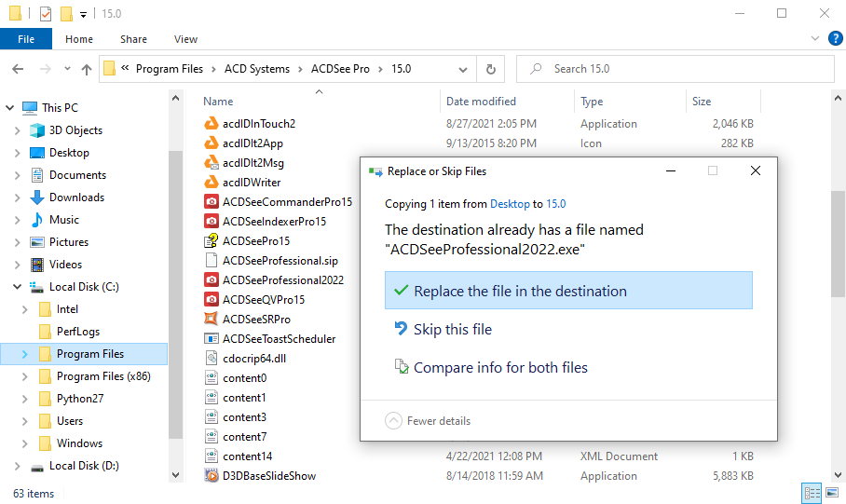Click the ACDSeeSRPro orange icon
The width and height of the screenshot is (846, 504).
[x=211, y=319]
